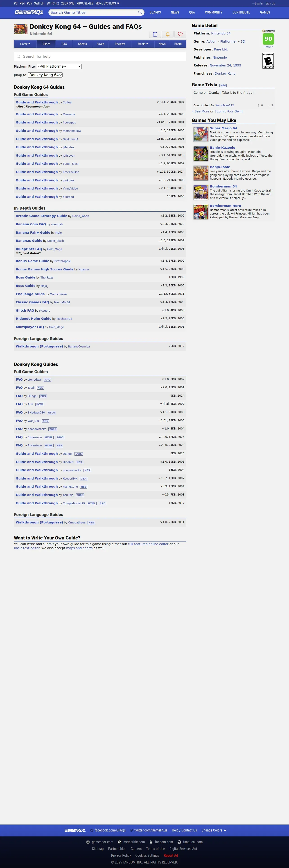Click the Report Ad link in footer
The width and height of the screenshot is (289, 868).
[171, 855]
